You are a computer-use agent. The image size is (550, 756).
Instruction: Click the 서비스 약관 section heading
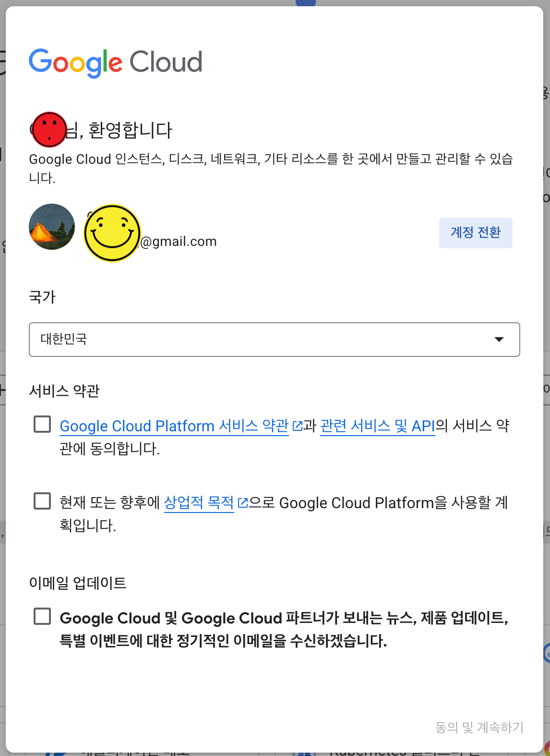pos(64,391)
